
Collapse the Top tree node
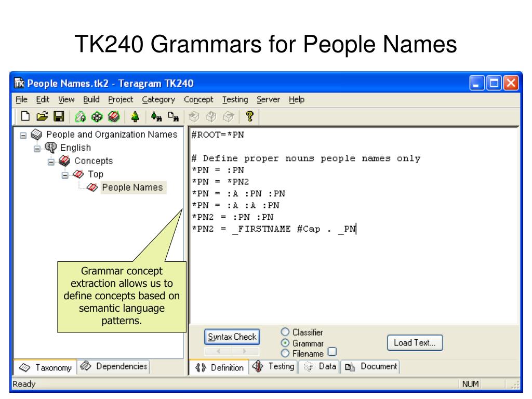(65, 175)
